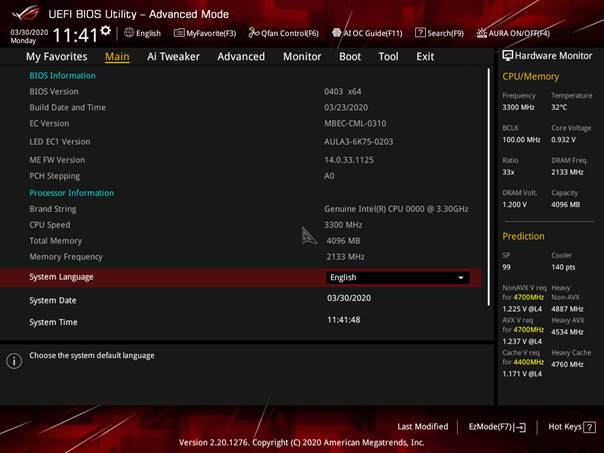
Task: Open the Exit tab
Action: (425, 57)
